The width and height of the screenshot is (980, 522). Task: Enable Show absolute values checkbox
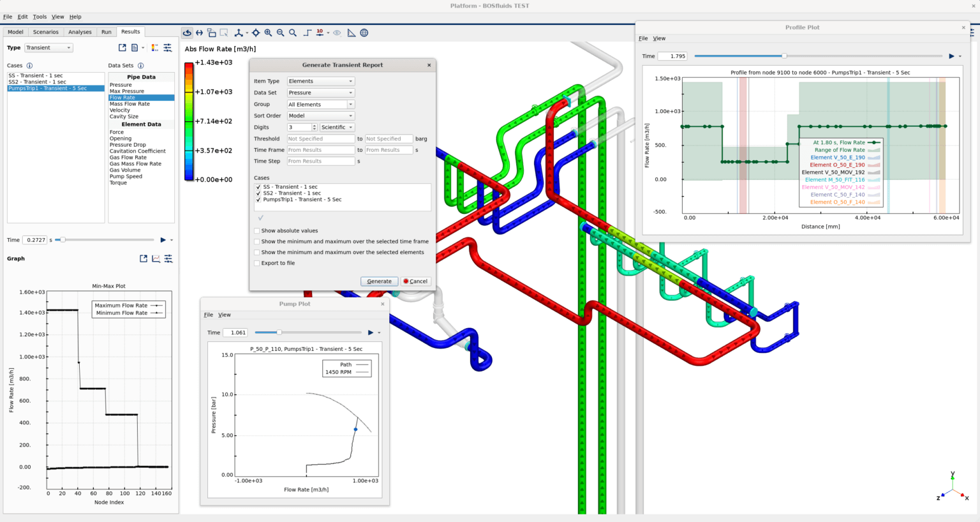click(x=257, y=231)
